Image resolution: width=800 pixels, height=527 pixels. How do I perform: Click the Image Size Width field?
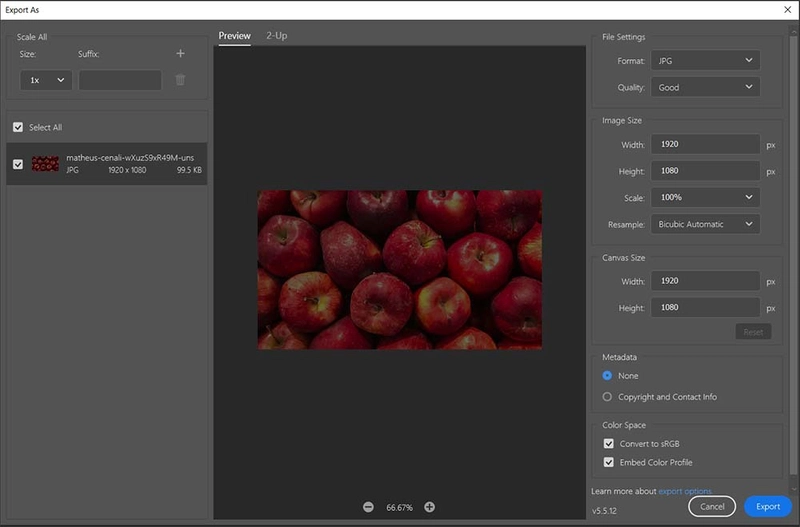[x=705, y=144]
